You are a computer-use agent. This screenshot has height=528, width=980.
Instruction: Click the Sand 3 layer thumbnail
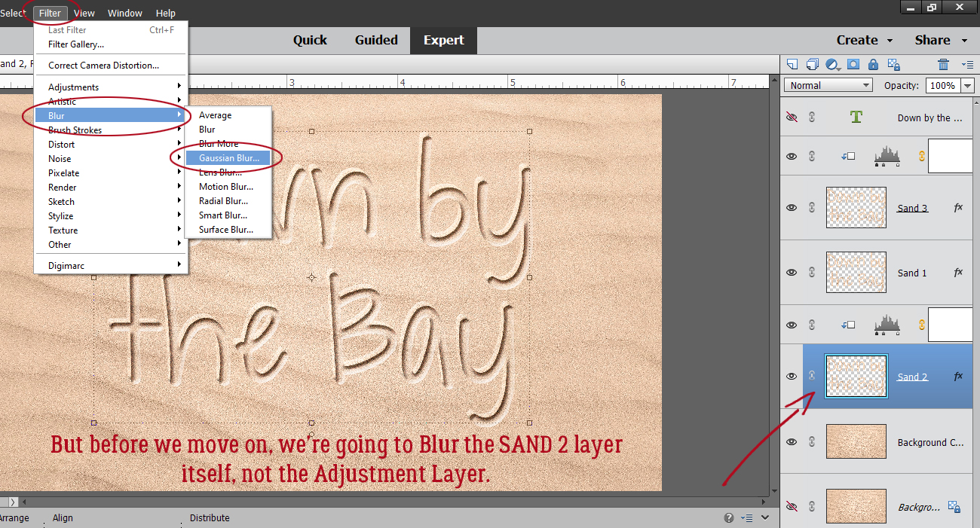[x=856, y=208]
